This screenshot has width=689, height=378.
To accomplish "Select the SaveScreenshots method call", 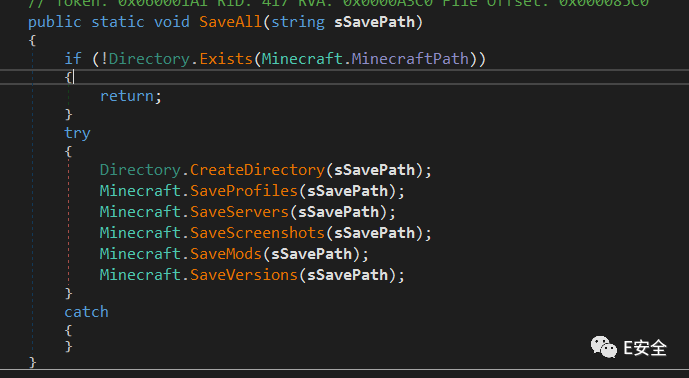I will click(257, 233).
